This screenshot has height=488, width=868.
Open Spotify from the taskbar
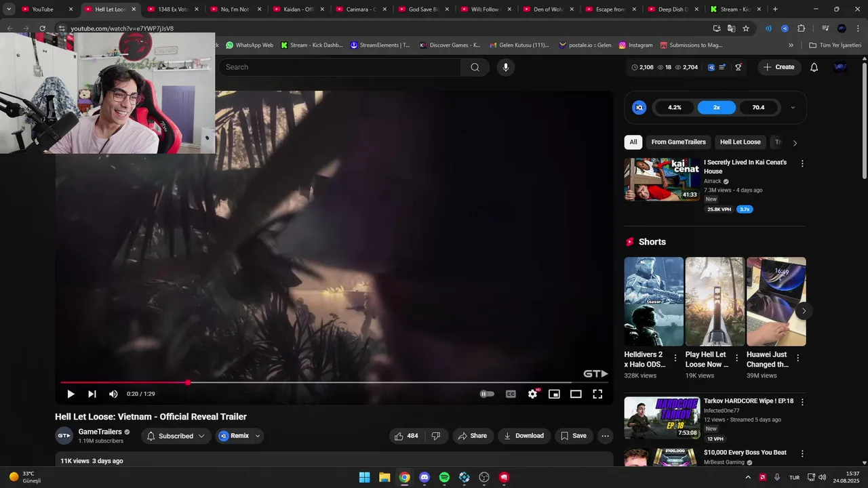[x=444, y=477]
